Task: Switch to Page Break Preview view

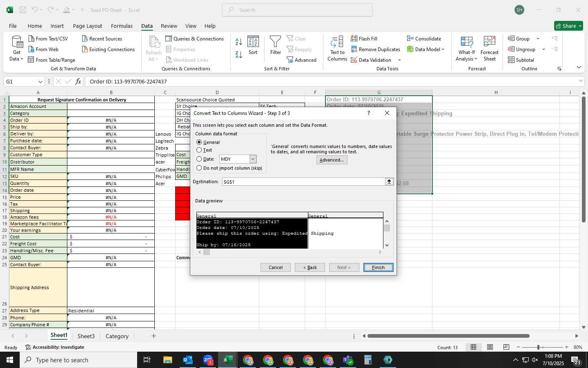Action: tap(506, 347)
